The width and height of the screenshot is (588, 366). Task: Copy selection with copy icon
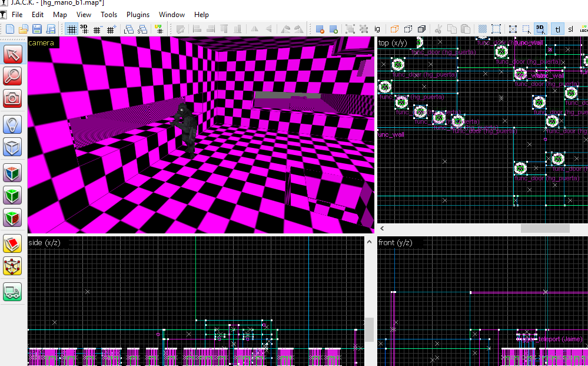point(452,29)
